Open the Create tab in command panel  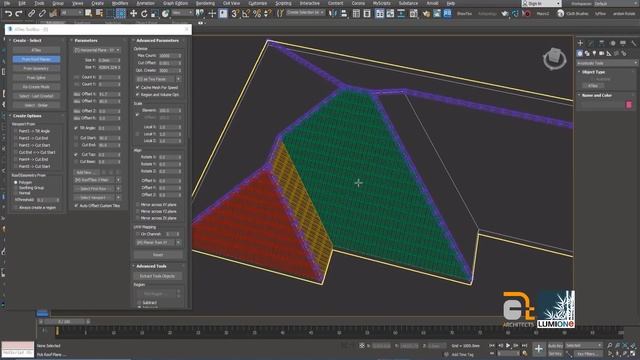tap(580, 42)
